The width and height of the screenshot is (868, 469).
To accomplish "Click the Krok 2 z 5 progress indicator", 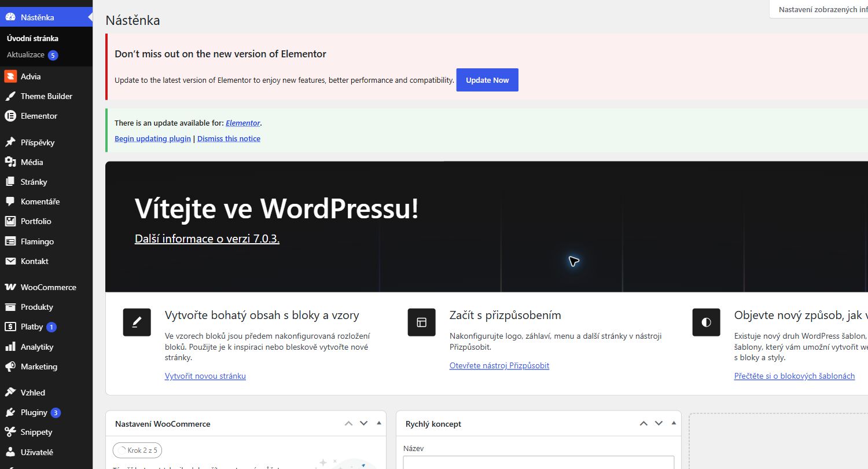I will [x=137, y=450].
